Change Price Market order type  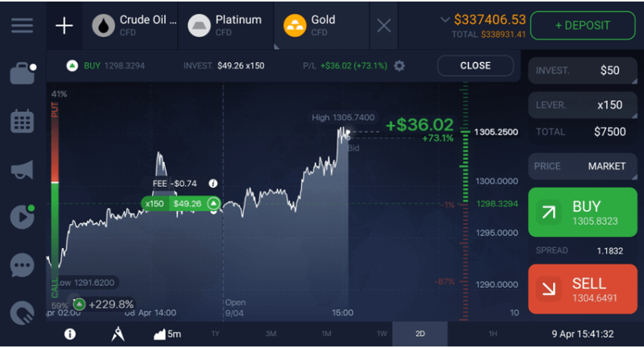click(x=582, y=166)
